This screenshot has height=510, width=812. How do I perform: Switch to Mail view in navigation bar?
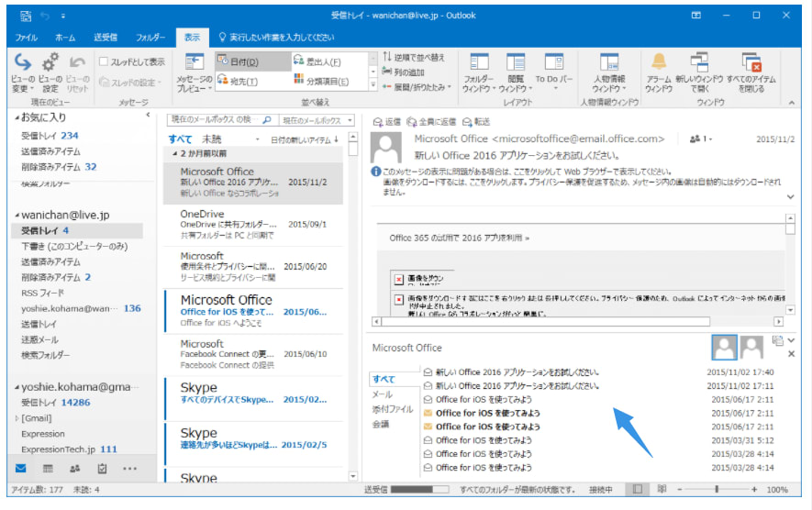(x=21, y=469)
